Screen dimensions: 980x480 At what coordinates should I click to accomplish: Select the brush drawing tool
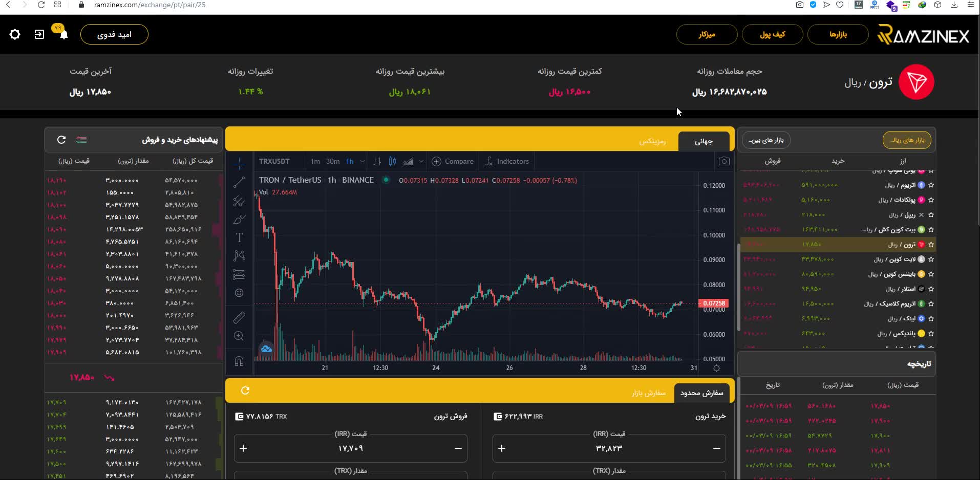[239, 219]
